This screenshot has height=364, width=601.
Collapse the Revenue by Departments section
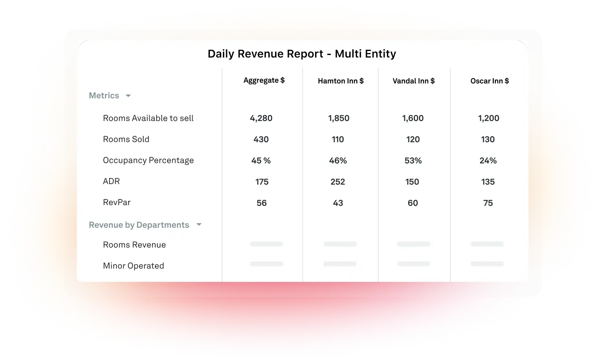pyautogui.click(x=199, y=224)
